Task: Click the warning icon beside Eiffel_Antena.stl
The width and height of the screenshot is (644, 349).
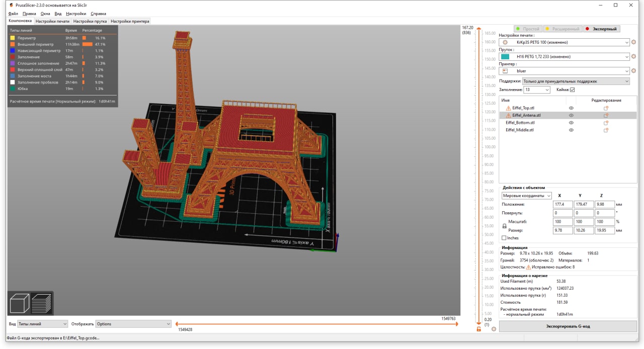Action: tap(508, 115)
